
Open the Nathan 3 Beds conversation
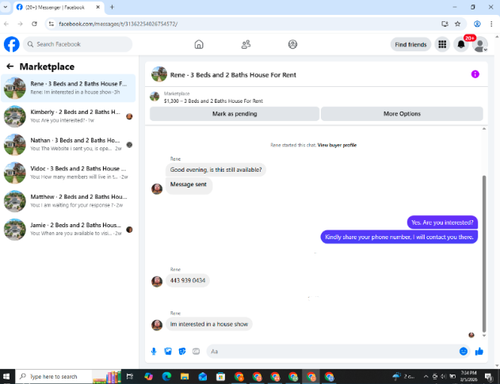coord(68,144)
